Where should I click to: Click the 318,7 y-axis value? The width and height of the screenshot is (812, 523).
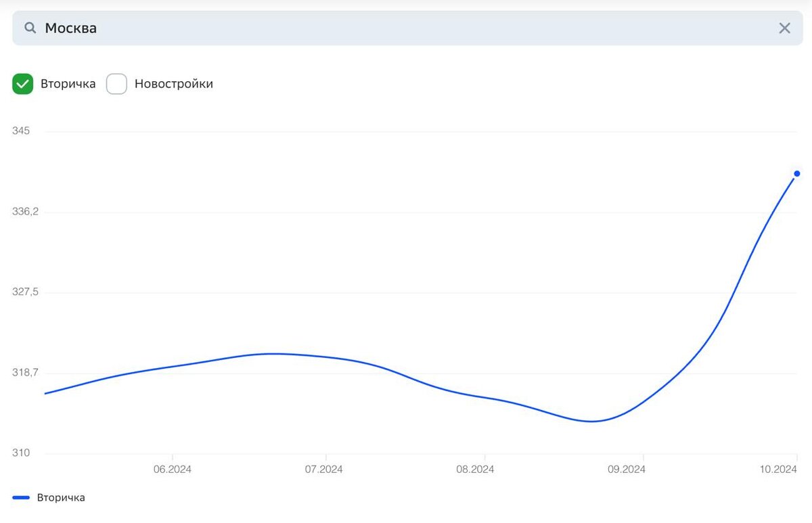click(x=25, y=373)
